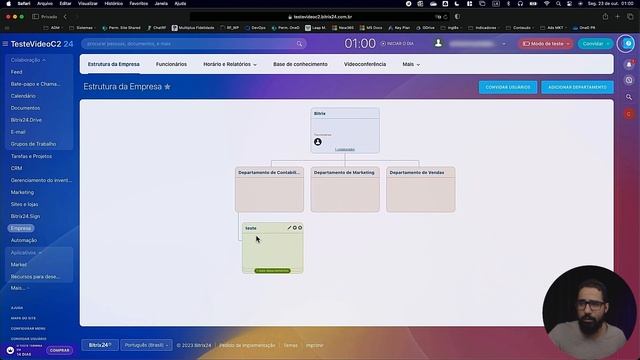Click the Safari address bar
Viewport: 640px width, 360px height.
[320, 17]
